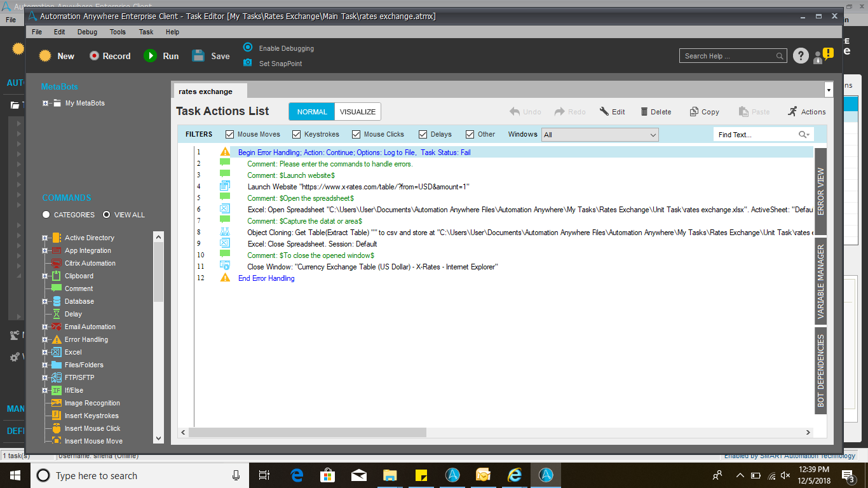Select the Image Recognition command icon

(x=57, y=403)
